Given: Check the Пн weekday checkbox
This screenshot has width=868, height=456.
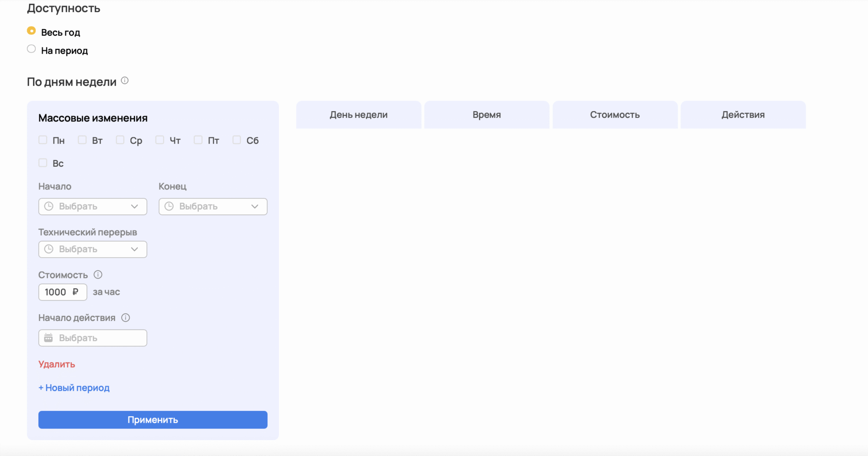Looking at the screenshot, I should [43, 140].
